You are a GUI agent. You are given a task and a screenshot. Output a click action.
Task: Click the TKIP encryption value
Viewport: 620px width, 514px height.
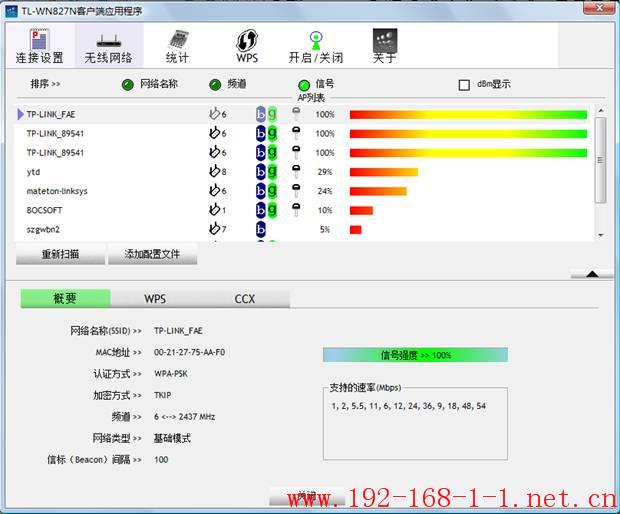click(163, 395)
